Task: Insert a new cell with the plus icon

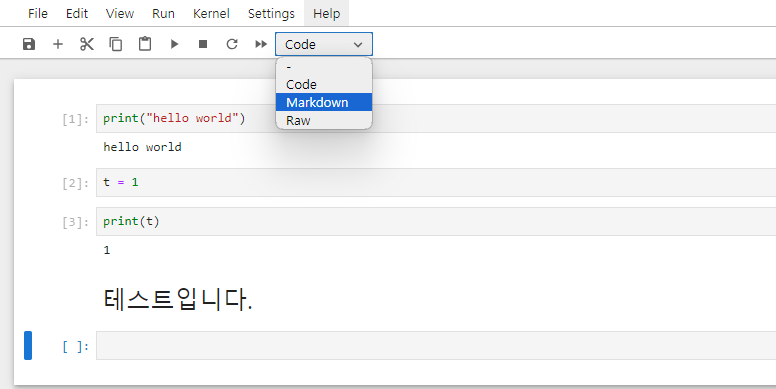Action: click(58, 44)
